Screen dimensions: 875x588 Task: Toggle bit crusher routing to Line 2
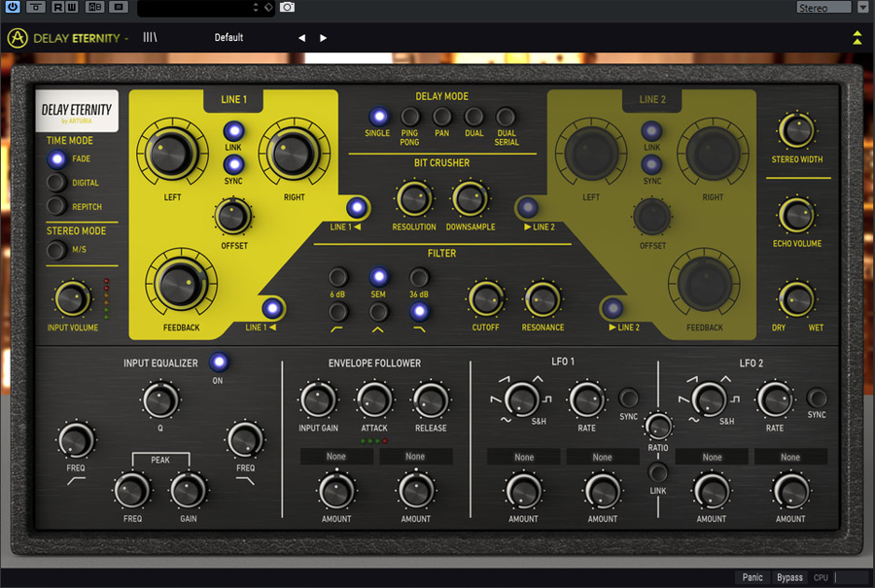click(528, 207)
